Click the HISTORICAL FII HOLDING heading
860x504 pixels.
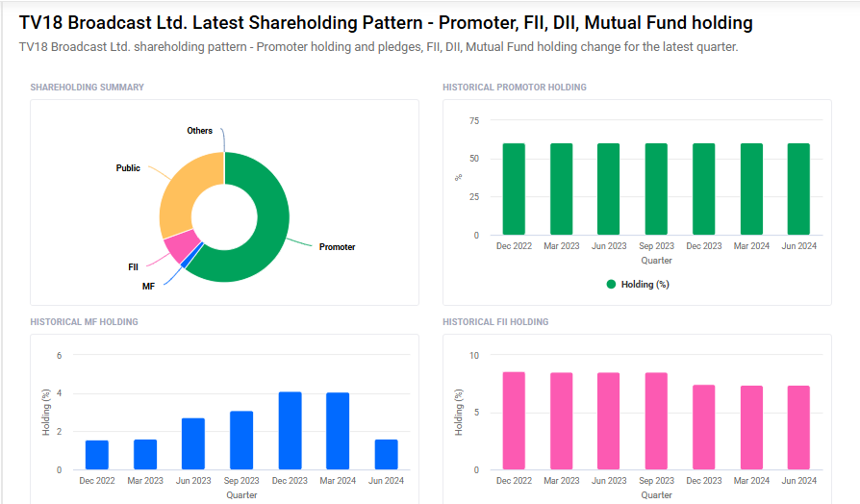(495, 322)
